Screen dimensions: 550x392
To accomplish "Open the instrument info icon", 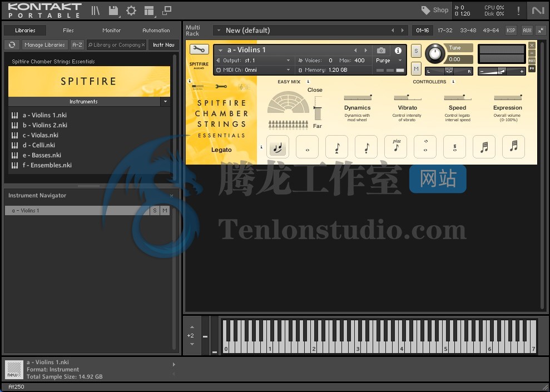I will pyautogui.click(x=398, y=51).
